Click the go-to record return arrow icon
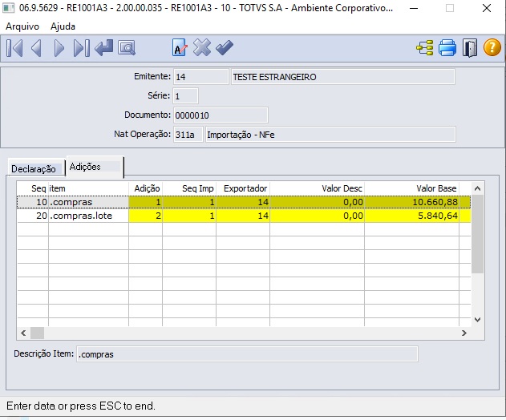506x420 pixels. click(x=104, y=48)
